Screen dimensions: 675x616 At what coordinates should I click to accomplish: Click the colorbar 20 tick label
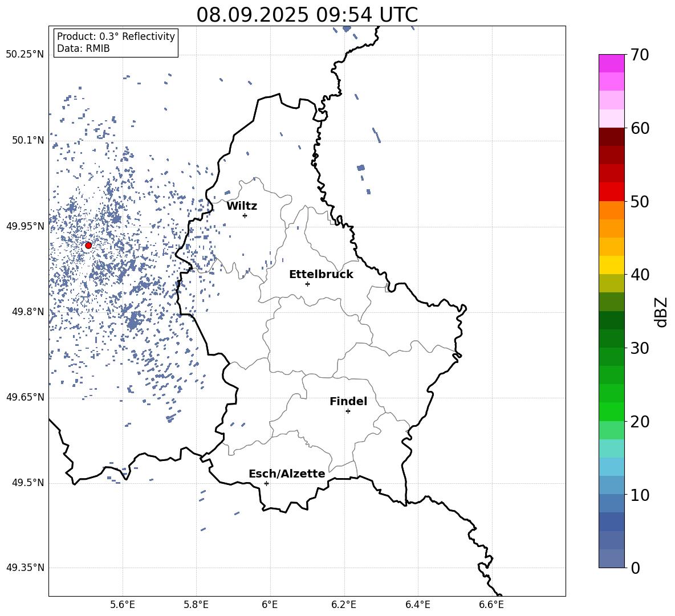point(640,422)
